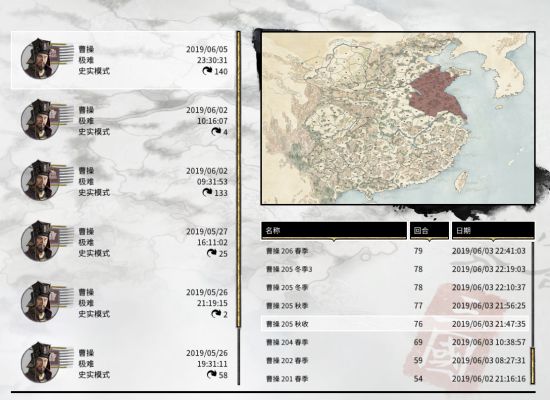Select the save named 曹操 206 春季
This screenshot has height=400, width=550.
click(x=395, y=251)
